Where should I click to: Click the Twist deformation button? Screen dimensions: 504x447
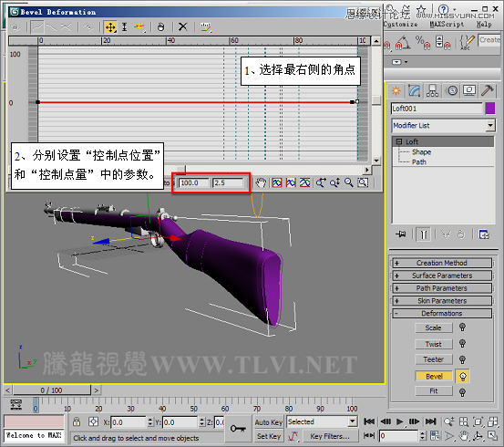(x=434, y=344)
